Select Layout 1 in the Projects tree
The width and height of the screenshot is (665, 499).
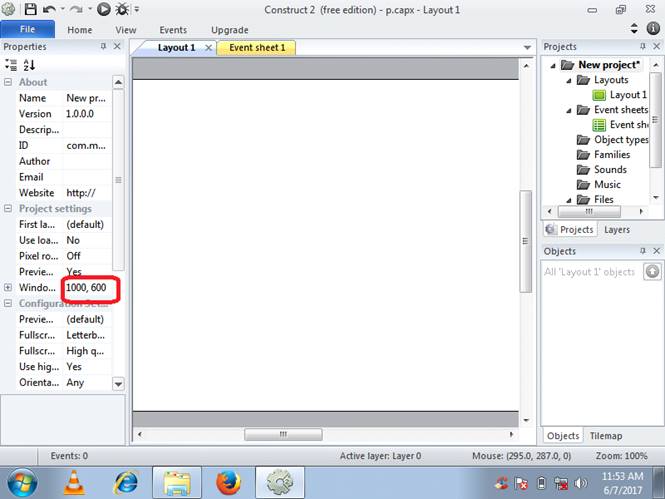coord(620,95)
